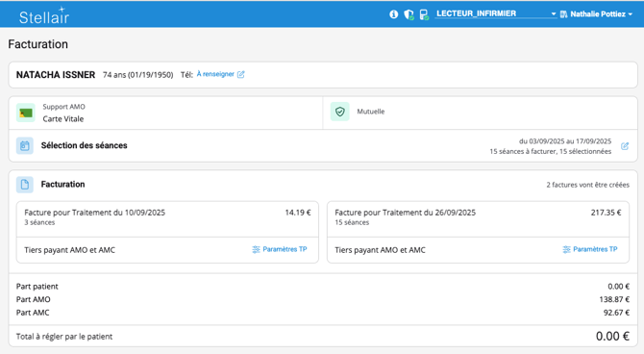Image resolution: width=644 pixels, height=354 pixels.
Task: Click the Sélection des séances heading
Action: (x=85, y=145)
